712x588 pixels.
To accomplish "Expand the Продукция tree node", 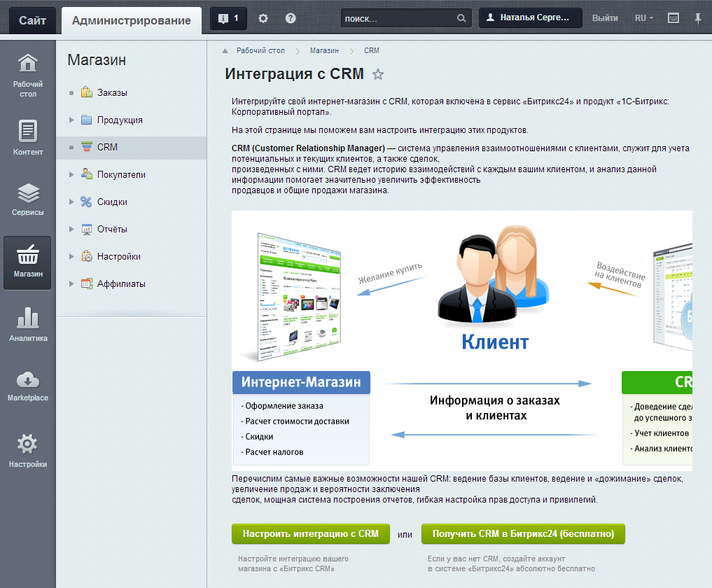I will (x=71, y=120).
